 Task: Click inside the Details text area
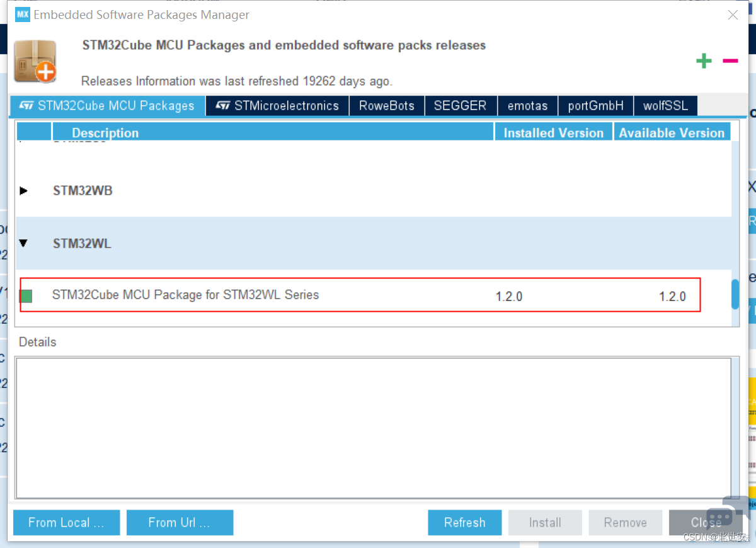tap(374, 428)
